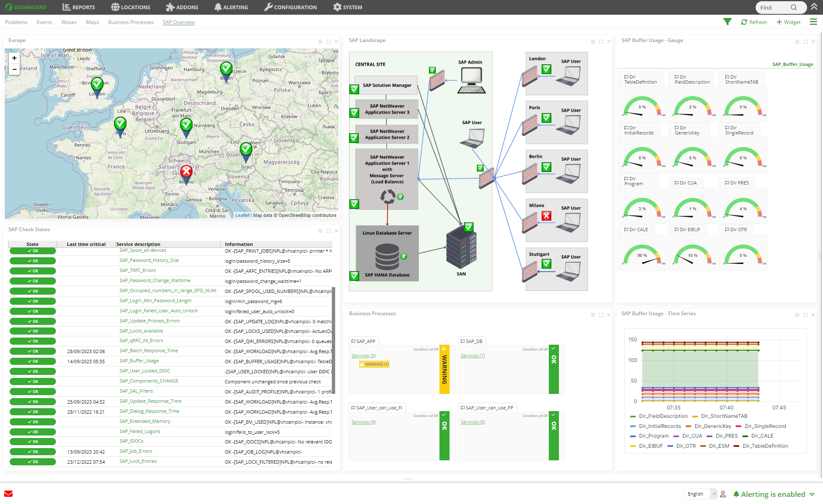Click the user profile icon in footer
This screenshot has height=504, width=823.
point(723,494)
